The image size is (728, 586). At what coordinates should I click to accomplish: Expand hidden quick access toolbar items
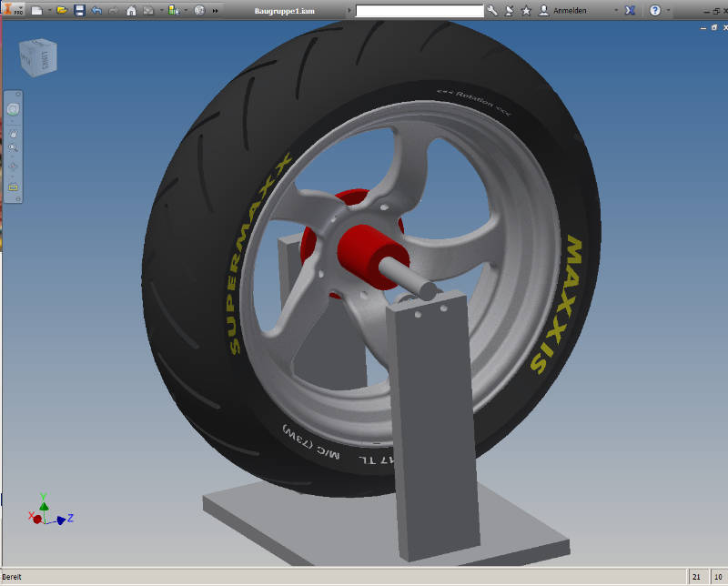point(215,11)
